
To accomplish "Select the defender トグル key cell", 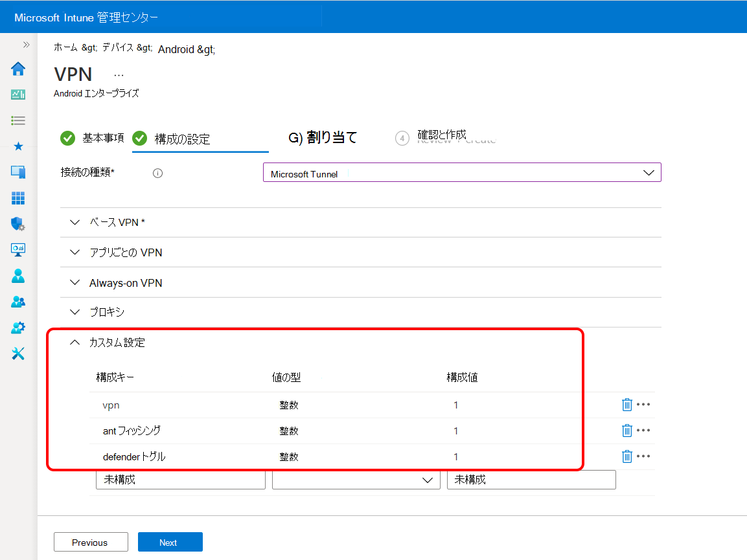I will pyautogui.click(x=134, y=456).
